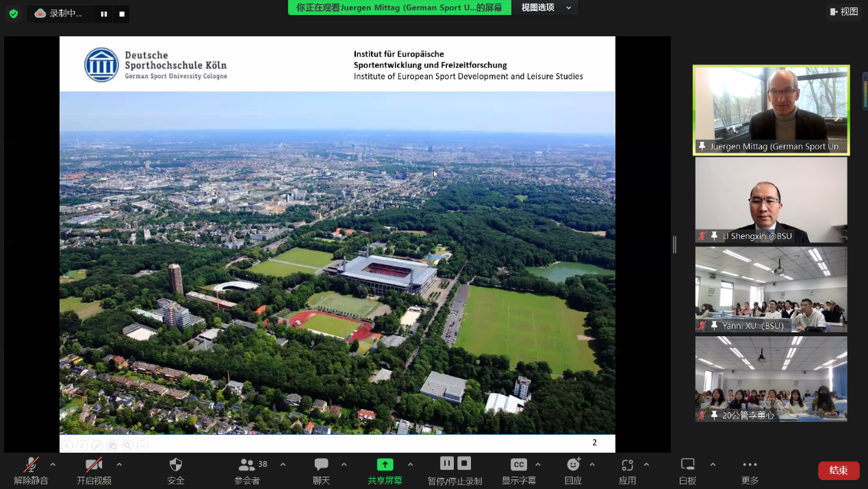Click the Share Screen (共享屏幕) icon
This screenshot has height=489, width=868.
coord(385,464)
